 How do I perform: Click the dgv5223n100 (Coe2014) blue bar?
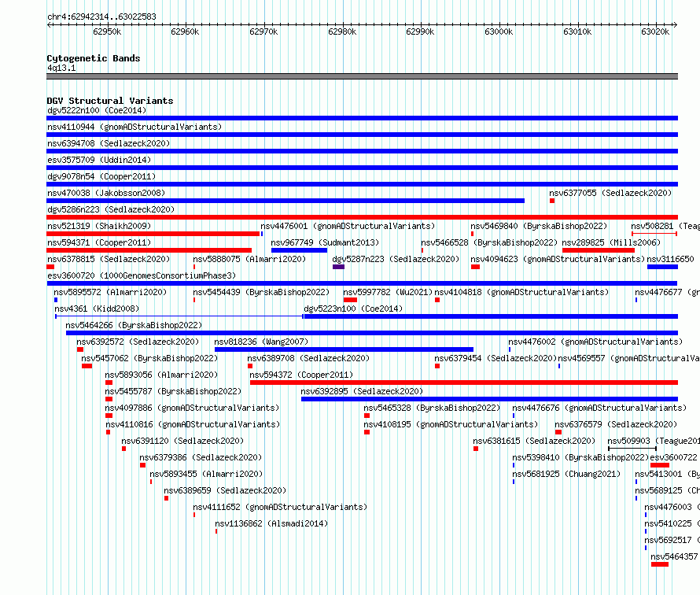tap(491, 316)
